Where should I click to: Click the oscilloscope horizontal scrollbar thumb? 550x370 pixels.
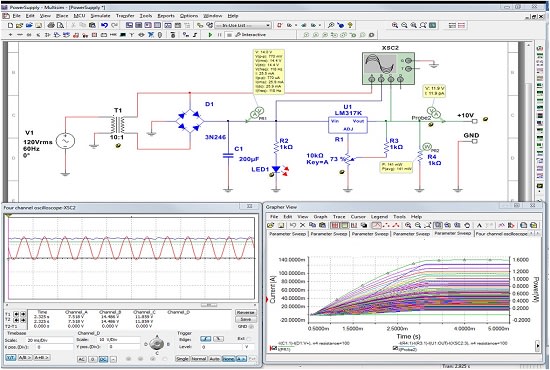point(209,305)
